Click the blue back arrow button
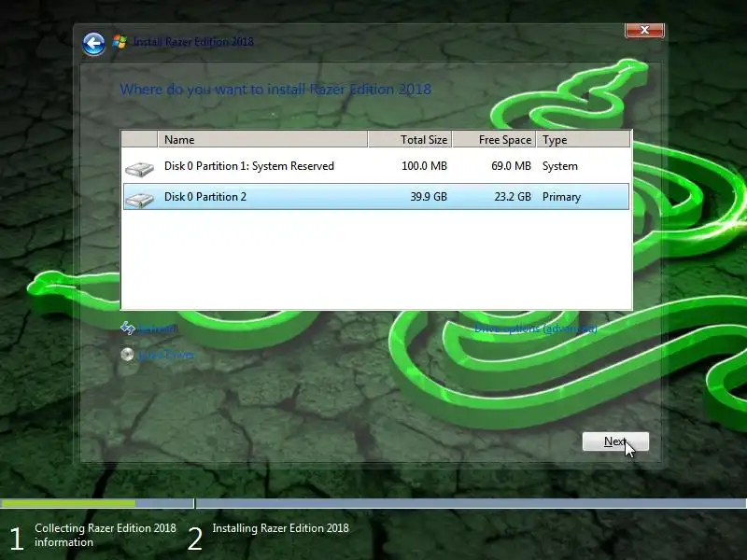The height and width of the screenshot is (560, 747). coord(94,44)
